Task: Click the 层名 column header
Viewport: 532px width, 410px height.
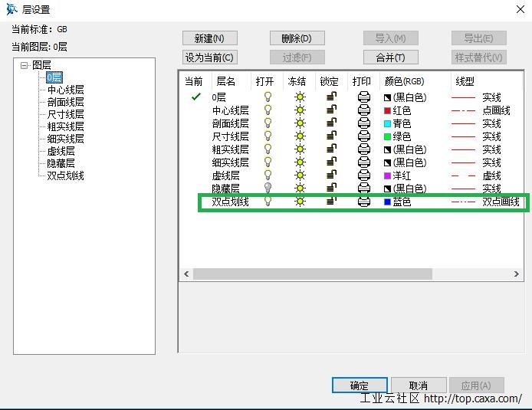Action: [x=226, y=81]
